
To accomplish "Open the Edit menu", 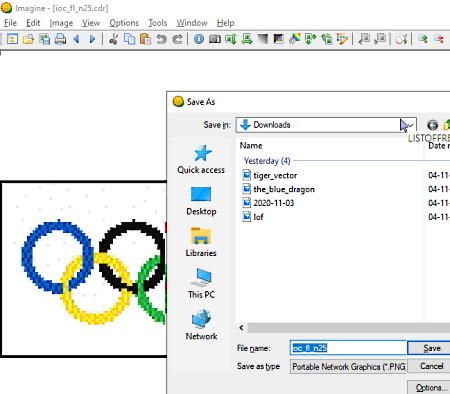I will (33, 23).
